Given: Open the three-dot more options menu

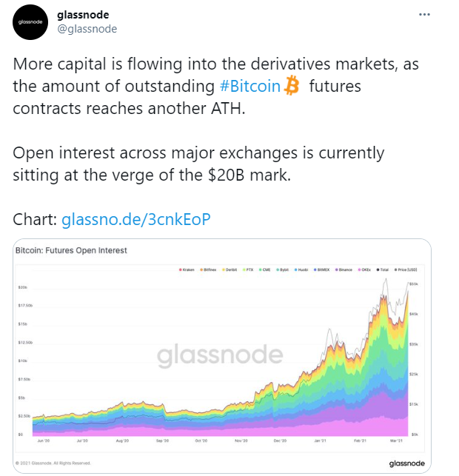Looking at the screenshot, I should point(424,15).
